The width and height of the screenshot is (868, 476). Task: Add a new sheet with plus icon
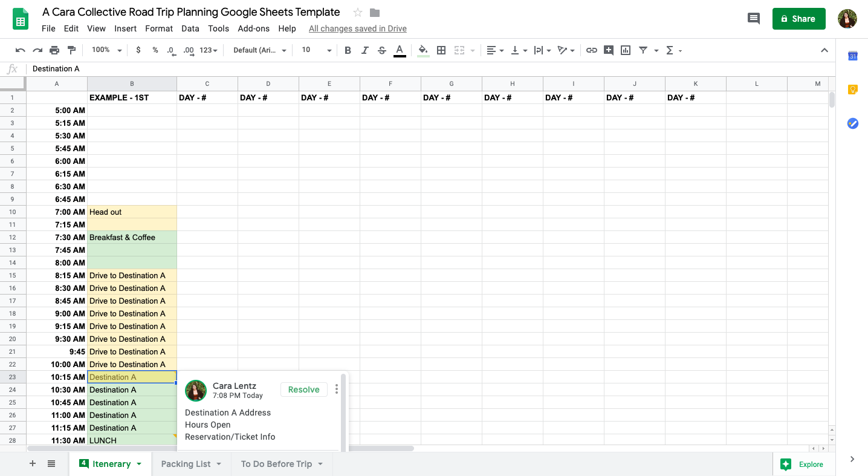pos(33,464)
